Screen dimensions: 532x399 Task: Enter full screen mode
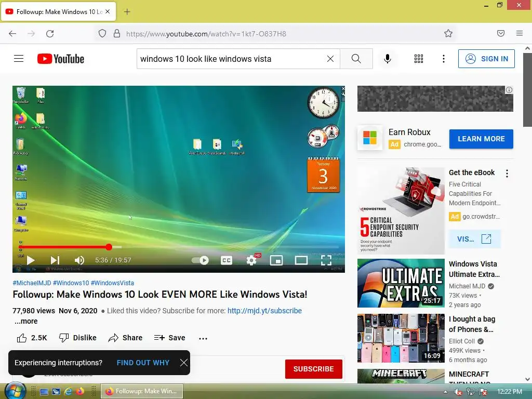pos(326,260)
